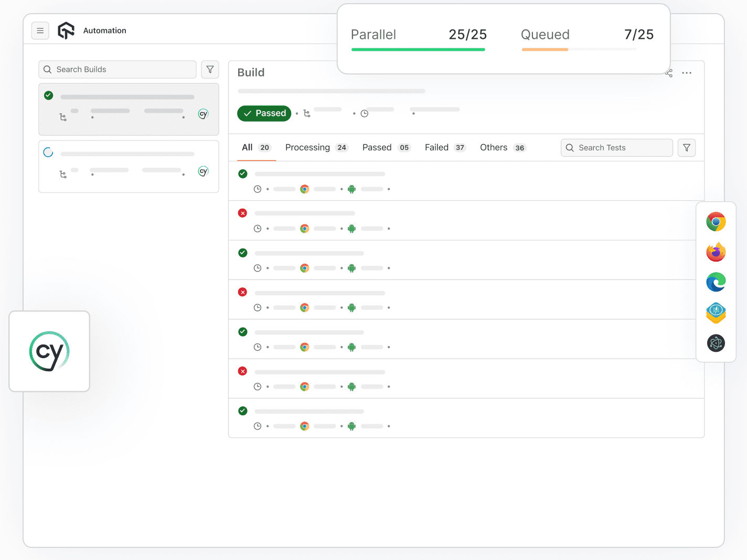This screenshot has width=747, height=560.
Task: Click the green check on the topmost build
Action: 48,95
